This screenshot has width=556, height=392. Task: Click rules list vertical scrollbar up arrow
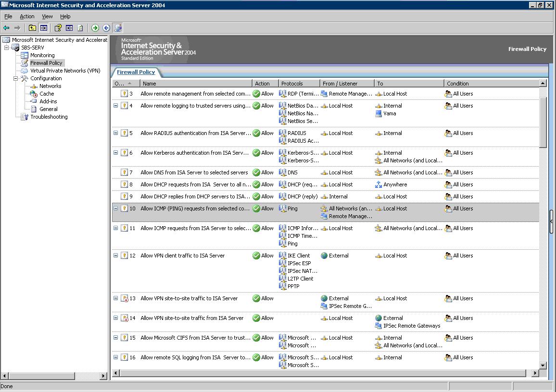[x=543, y=83]
